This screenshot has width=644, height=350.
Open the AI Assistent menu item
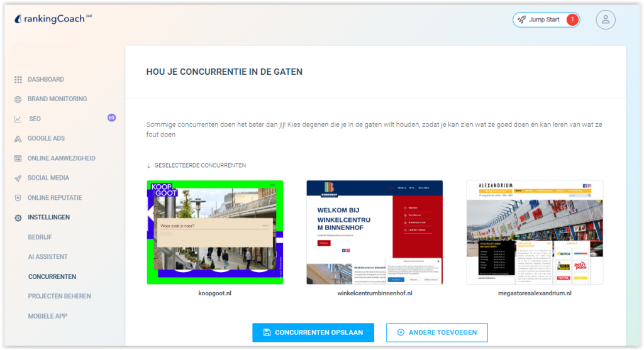coord(48,257)
